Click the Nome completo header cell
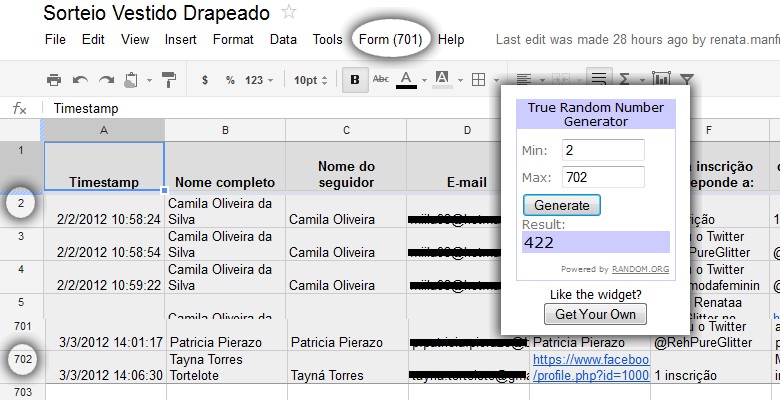The height and width of the screenshot is (400, 780). coord(225,166)
